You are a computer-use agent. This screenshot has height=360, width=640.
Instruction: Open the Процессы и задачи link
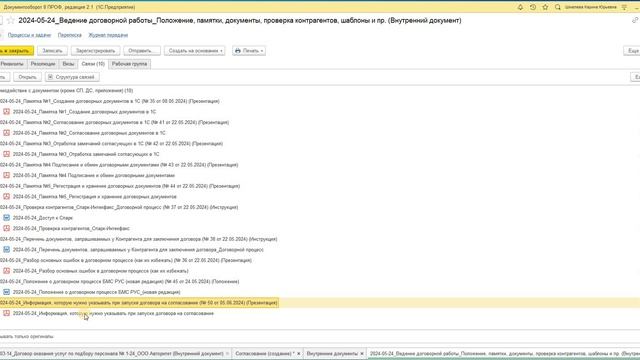tap(29, 35)
